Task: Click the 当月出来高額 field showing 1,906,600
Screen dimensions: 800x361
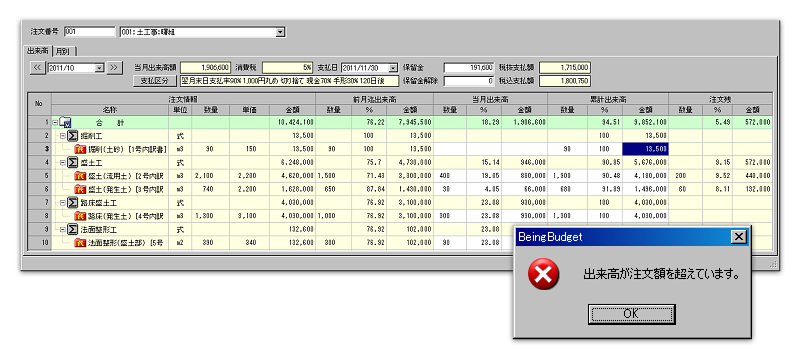Action: pyautogui.click(x=206, y=67)
